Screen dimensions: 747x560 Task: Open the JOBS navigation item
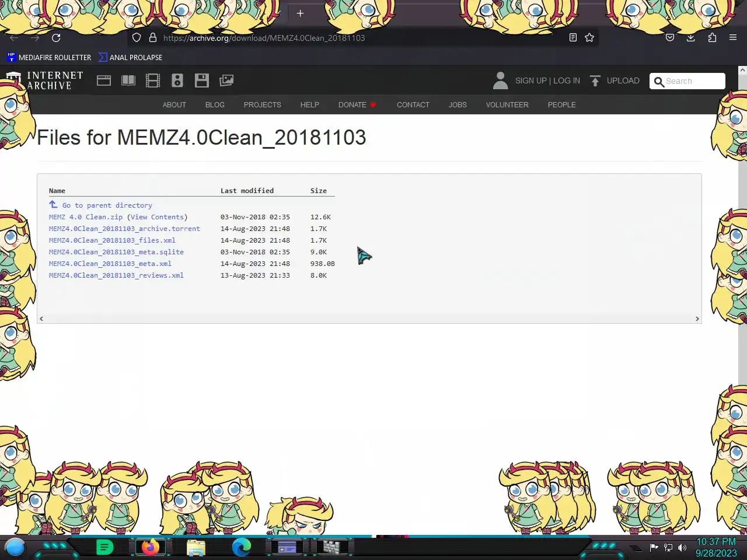click(458, 105)
